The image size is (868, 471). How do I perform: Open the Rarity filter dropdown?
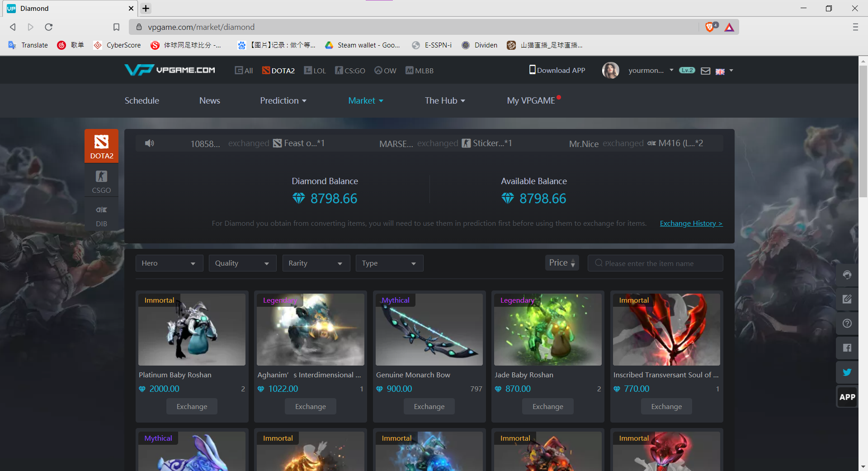(316, 263)
